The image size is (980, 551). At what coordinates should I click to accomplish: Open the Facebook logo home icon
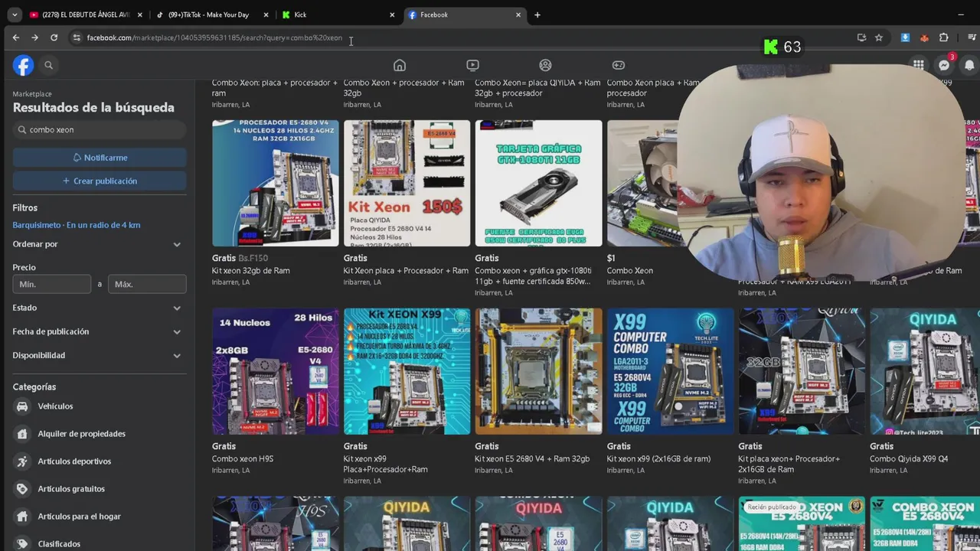pos(23,65)
